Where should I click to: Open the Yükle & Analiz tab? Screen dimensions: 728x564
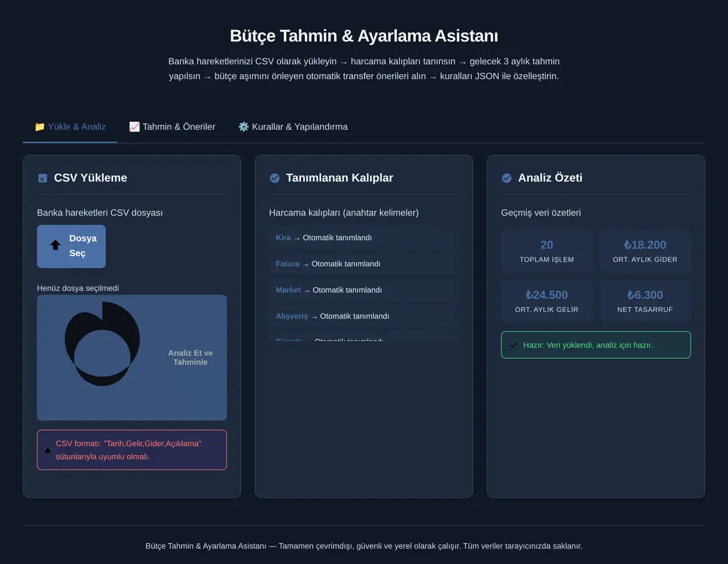click(x=70, y=127)
